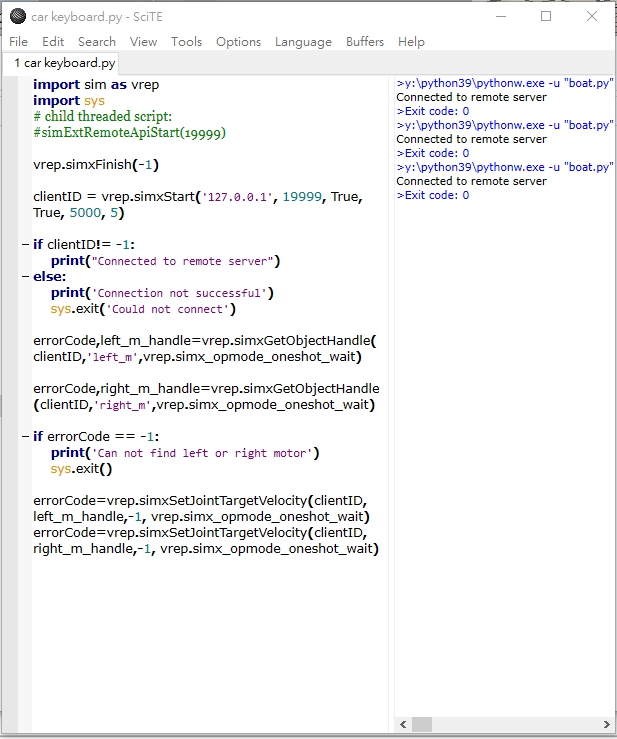Click the '127.0.0.1' string in simxStart
The image size is (617, 739).
(x=237, y=197)
